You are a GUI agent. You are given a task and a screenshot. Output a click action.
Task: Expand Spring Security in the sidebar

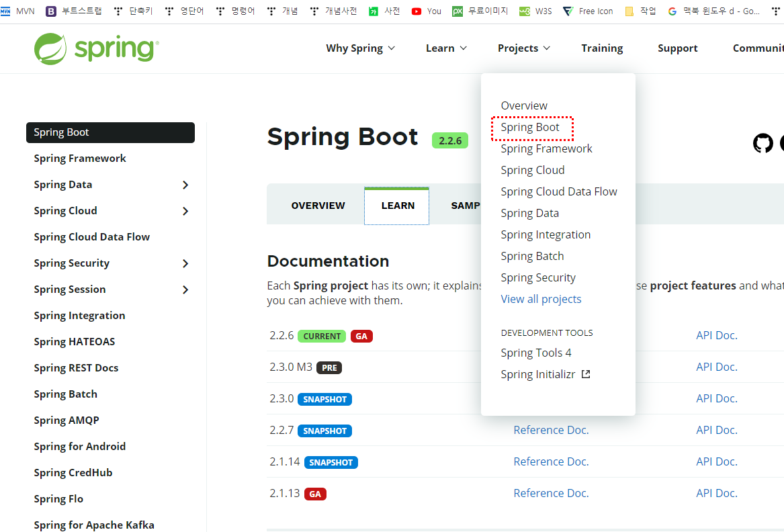pyautogui.click(x=185, y=263)
